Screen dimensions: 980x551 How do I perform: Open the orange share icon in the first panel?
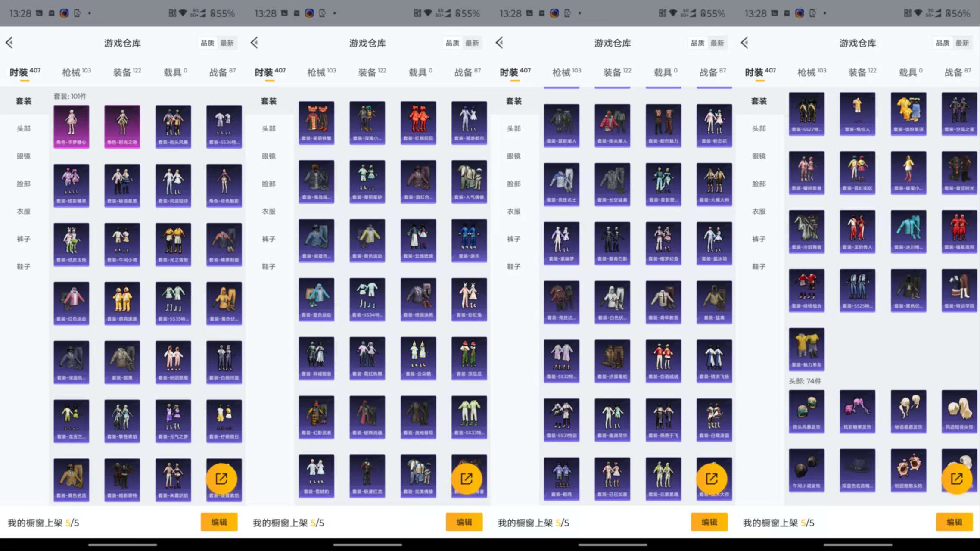(223, 479)
